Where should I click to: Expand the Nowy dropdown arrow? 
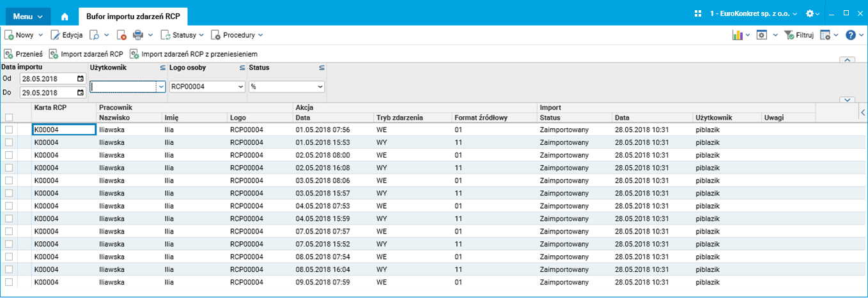coord(41,35)
